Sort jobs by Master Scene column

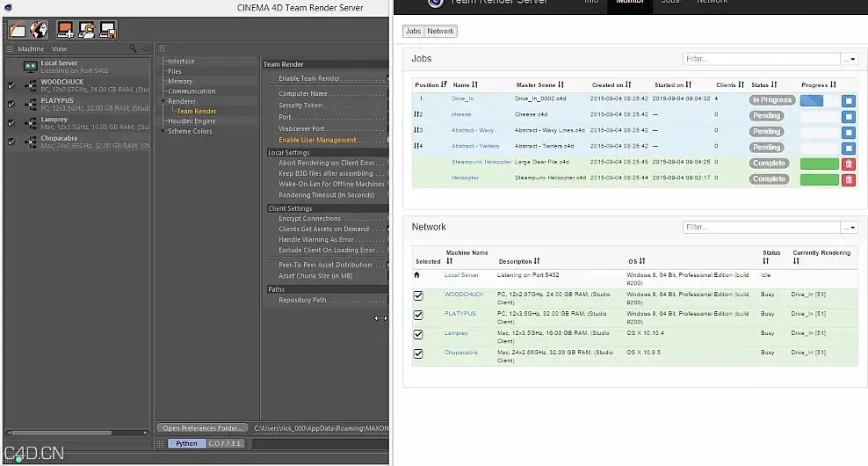[x=561, y=84]
